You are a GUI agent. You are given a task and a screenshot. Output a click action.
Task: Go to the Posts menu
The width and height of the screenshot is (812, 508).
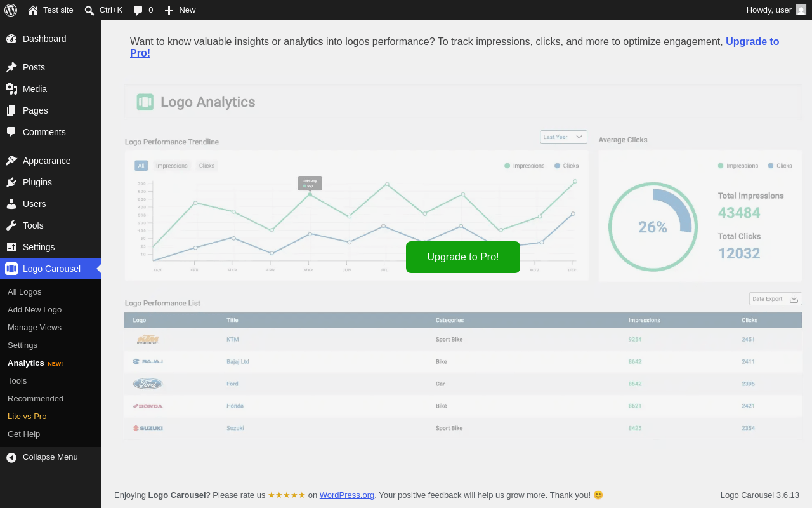(51, 67)
